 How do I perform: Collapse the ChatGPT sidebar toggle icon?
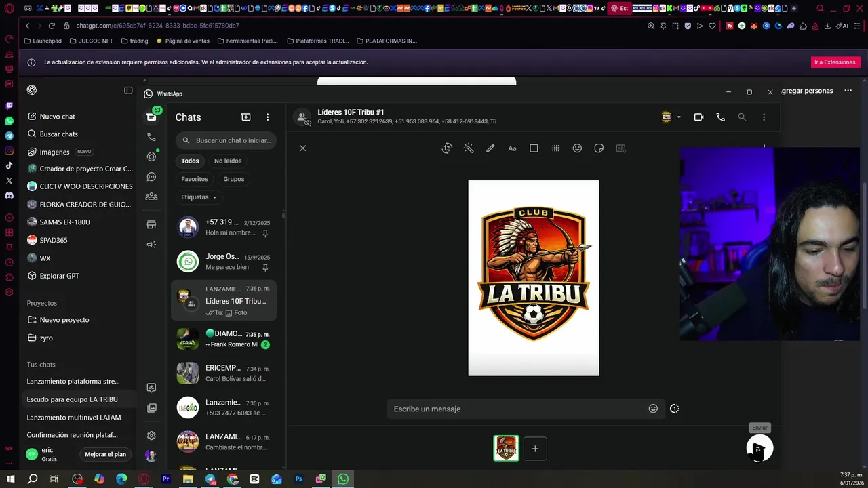click(128, 90)
